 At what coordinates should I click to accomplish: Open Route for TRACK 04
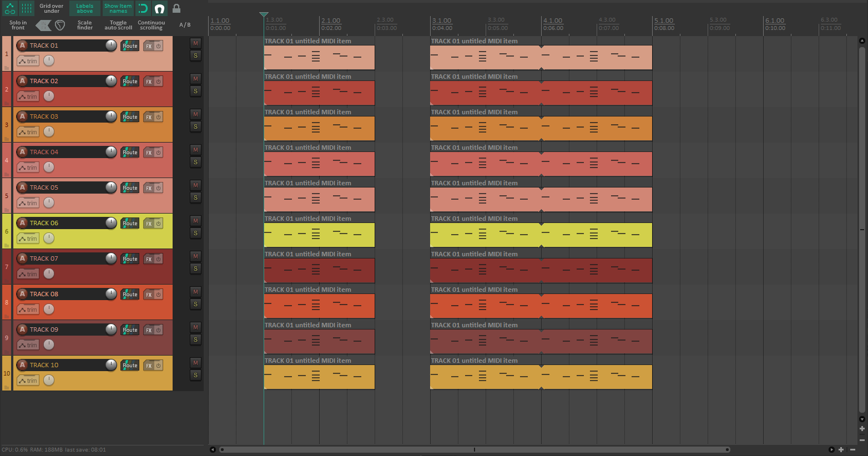(130, 153)
